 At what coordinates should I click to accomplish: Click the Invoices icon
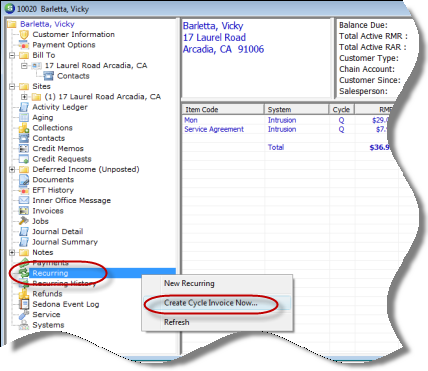coord(24,211)
